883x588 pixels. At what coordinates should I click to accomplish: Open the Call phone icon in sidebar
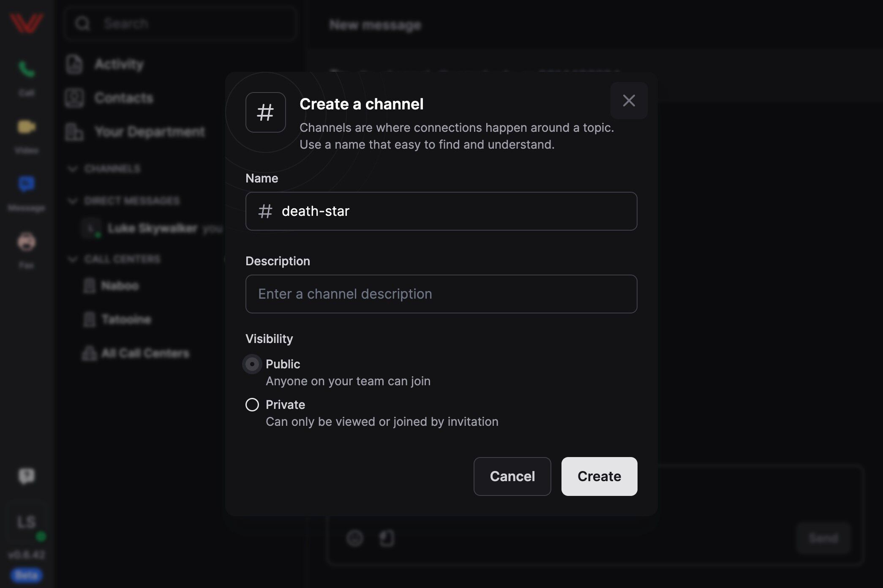point(26,70)
